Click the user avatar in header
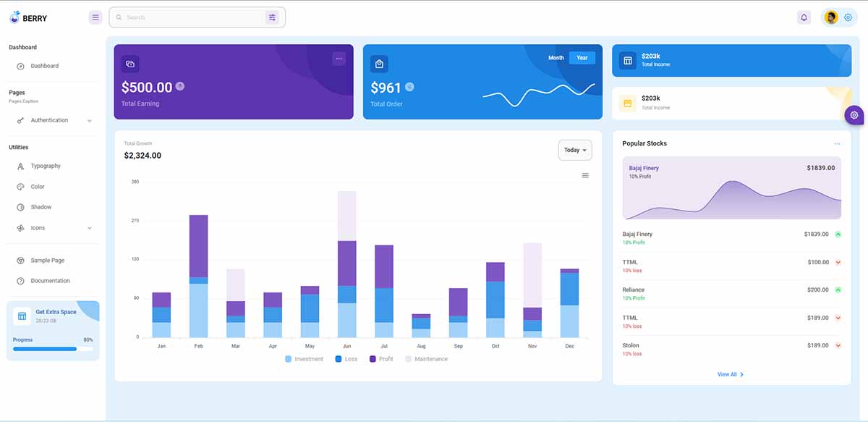This screenshot has width=868, height=422. (x=831, y=17)
